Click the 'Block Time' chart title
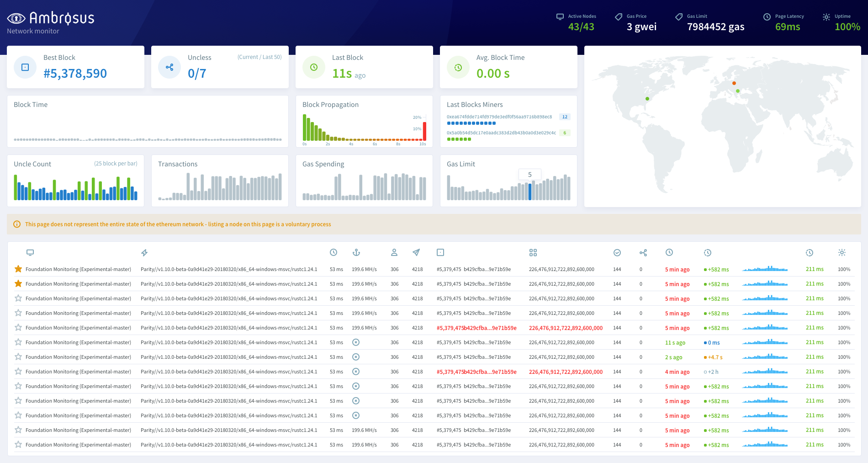The image size is (868, 463). click(x=31, y=105)
